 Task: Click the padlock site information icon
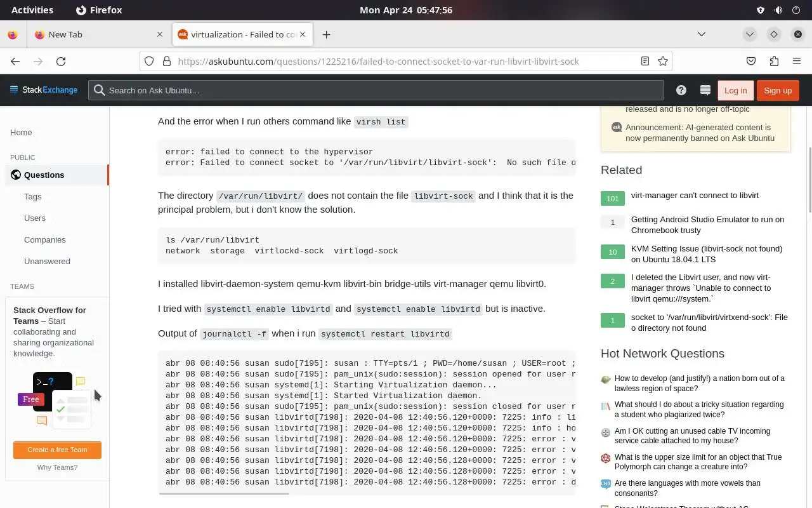167,61
